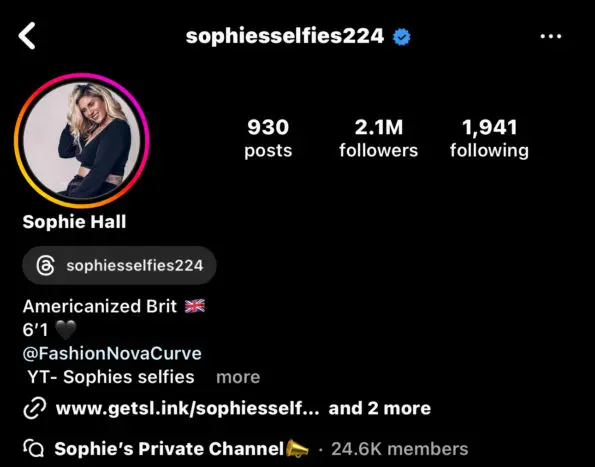
Task: Click the black heart emoji
Action: (66, 330)
